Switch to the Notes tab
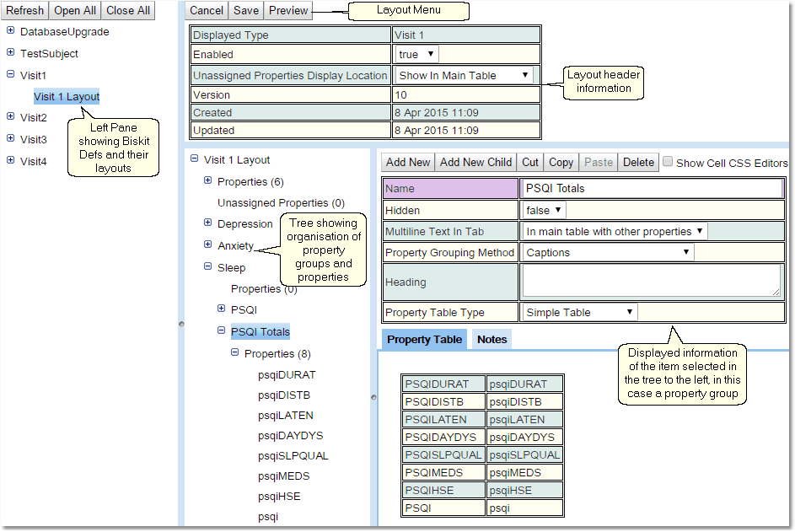This screenshot has width=795, height=532. point(492,339)
